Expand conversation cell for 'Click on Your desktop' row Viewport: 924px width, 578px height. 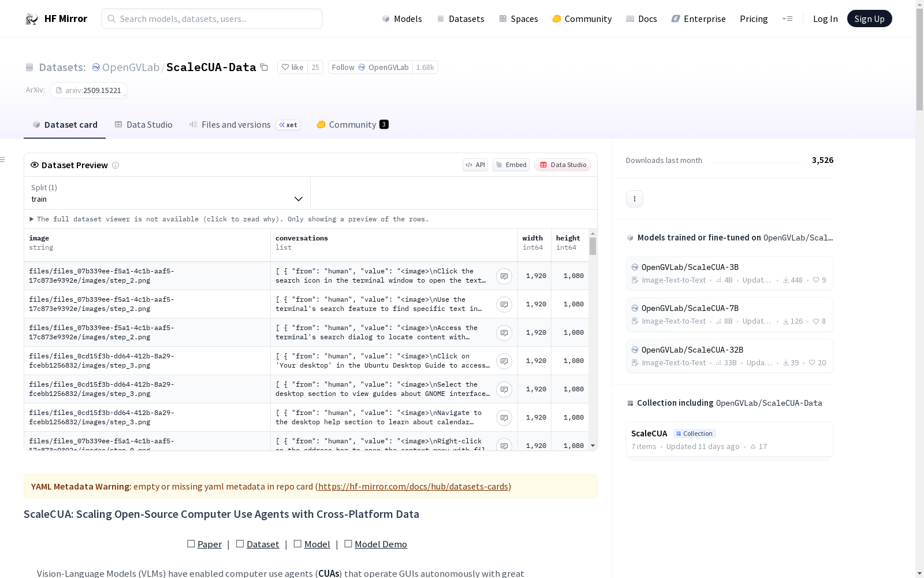(504, 361)
